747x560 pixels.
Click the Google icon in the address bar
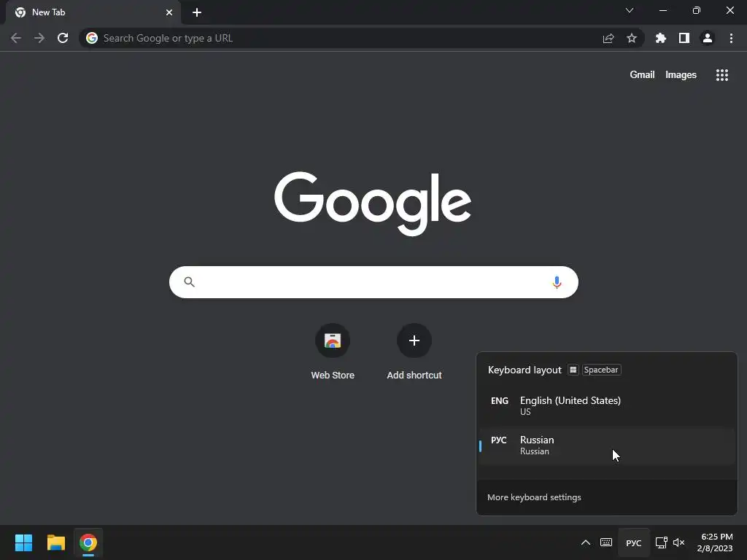coord(92,38)
